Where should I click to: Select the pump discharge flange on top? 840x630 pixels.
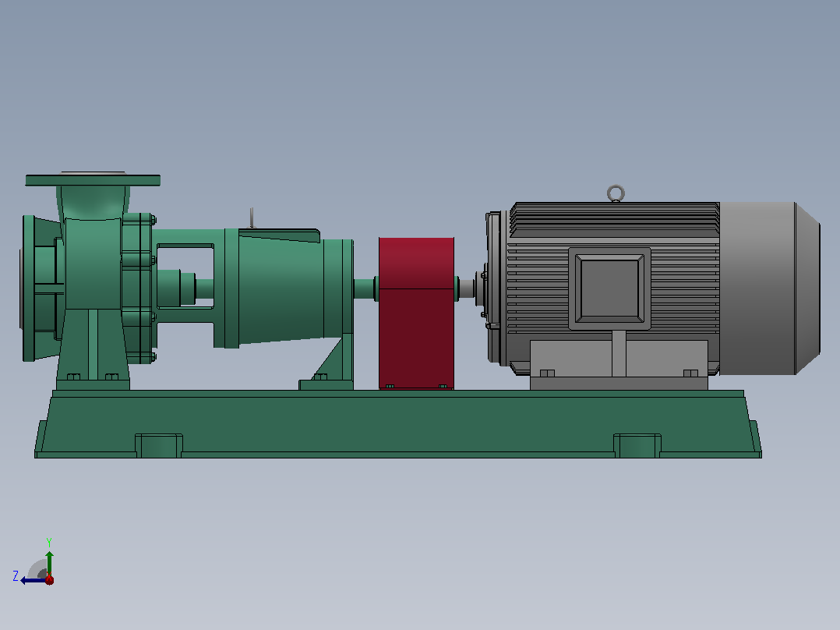tap(93, 179)
